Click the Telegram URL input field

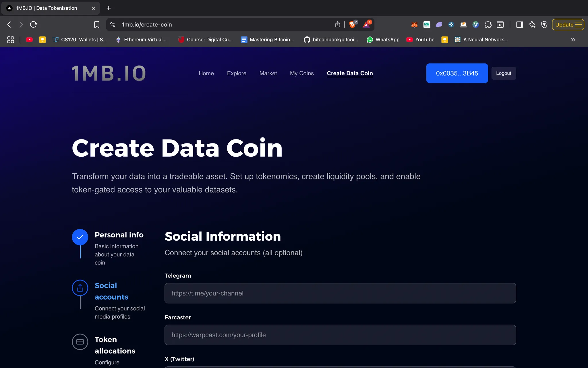click(x=340, y=293)
